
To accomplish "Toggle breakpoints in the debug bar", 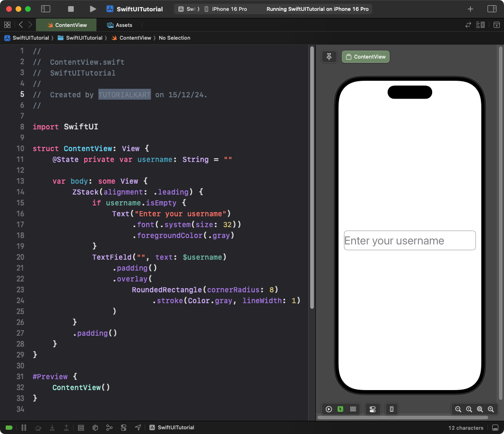I will pos(9,427).
